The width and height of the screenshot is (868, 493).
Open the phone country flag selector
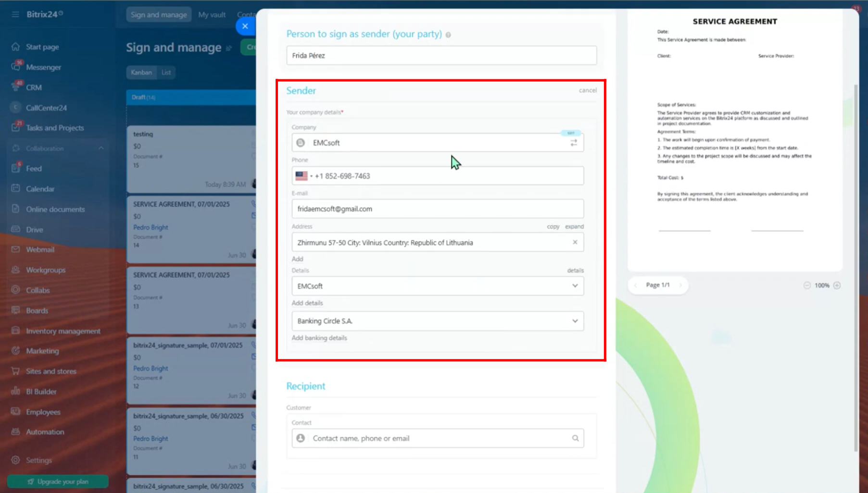tap(303, 176)
